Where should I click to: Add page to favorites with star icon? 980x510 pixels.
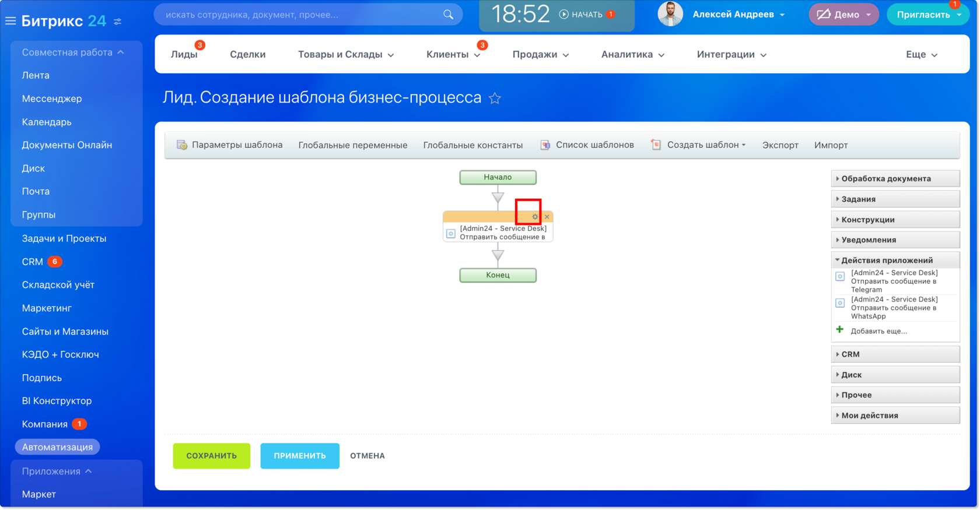tap(495, 98)
